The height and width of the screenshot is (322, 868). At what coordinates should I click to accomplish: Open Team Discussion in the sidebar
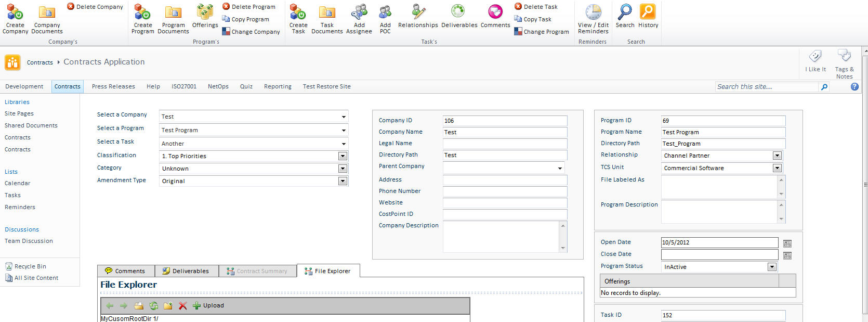tap(29, 241)
